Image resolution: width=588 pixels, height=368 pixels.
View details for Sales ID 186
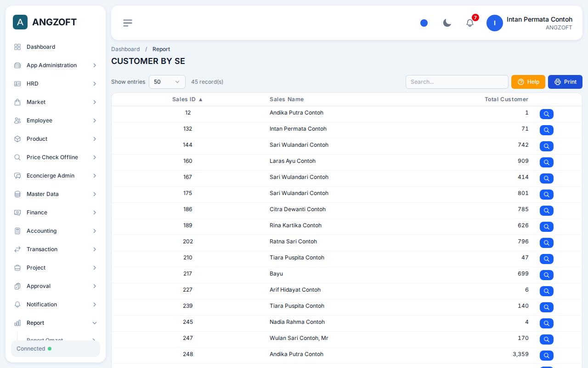(x=547, y=211)
